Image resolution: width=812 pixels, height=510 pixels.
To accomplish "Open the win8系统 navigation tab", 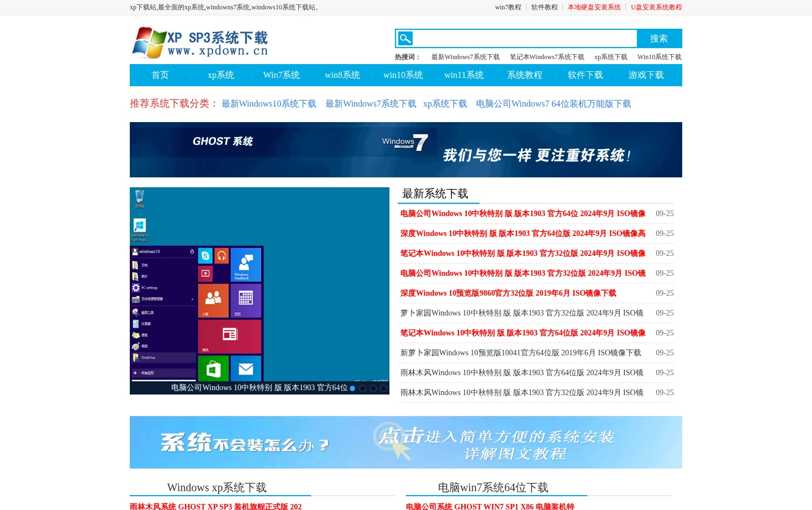I will pos(342,75).
